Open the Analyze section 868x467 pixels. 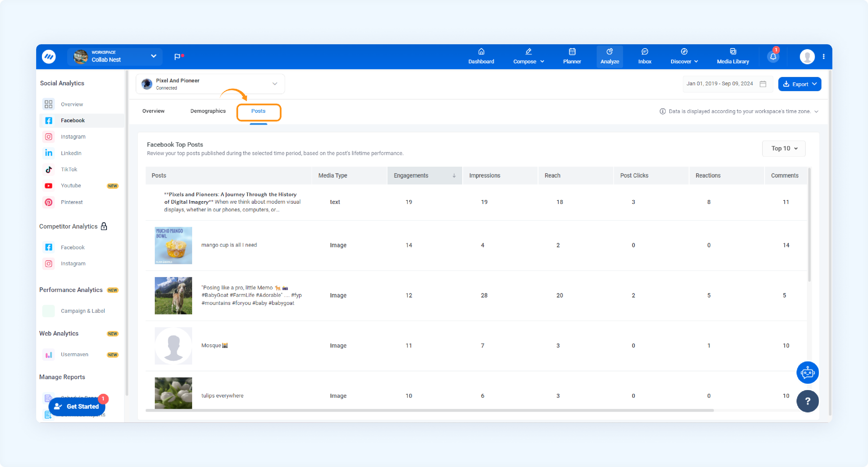pyautogui.click(x=610, y=57)
